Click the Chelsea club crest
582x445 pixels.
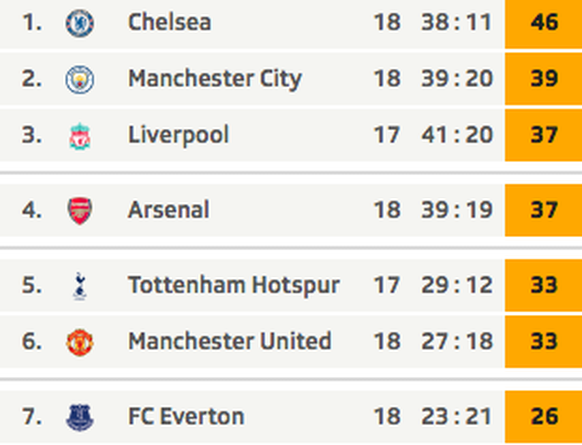80,23
